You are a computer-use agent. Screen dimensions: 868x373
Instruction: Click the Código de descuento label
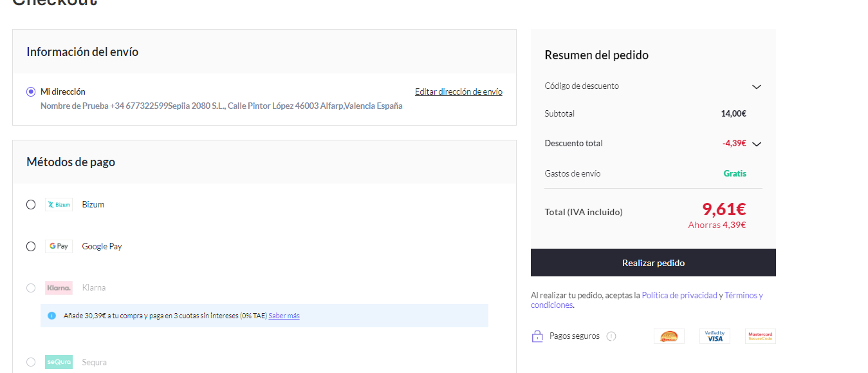pos(582,86)
